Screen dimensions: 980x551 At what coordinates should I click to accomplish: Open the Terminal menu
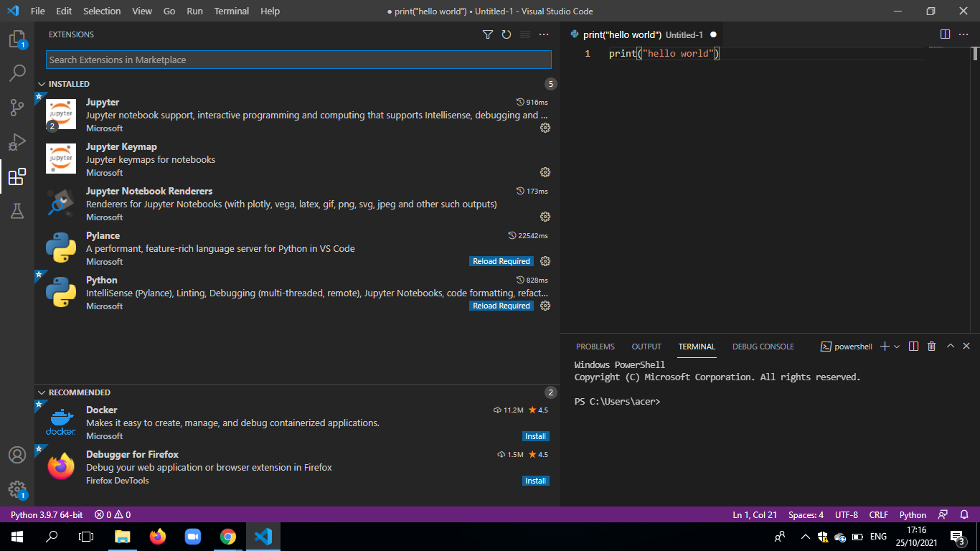(x=231, y=11)
